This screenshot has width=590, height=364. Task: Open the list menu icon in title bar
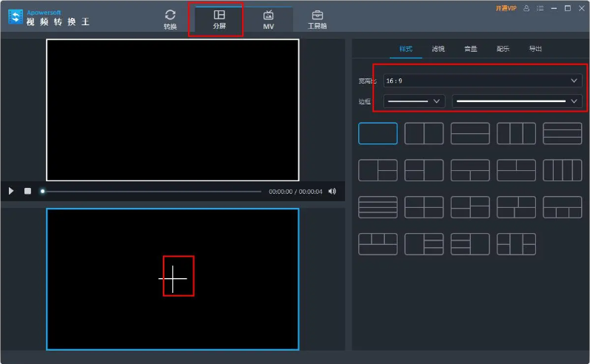coord(540,8)
